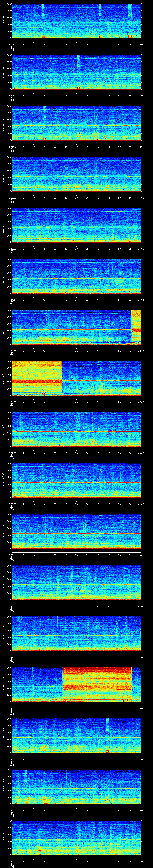The height and width of the screenshot is (868, 153).
Task: Click the 5:36:00 start time label
Action: [x=12, y=402]
